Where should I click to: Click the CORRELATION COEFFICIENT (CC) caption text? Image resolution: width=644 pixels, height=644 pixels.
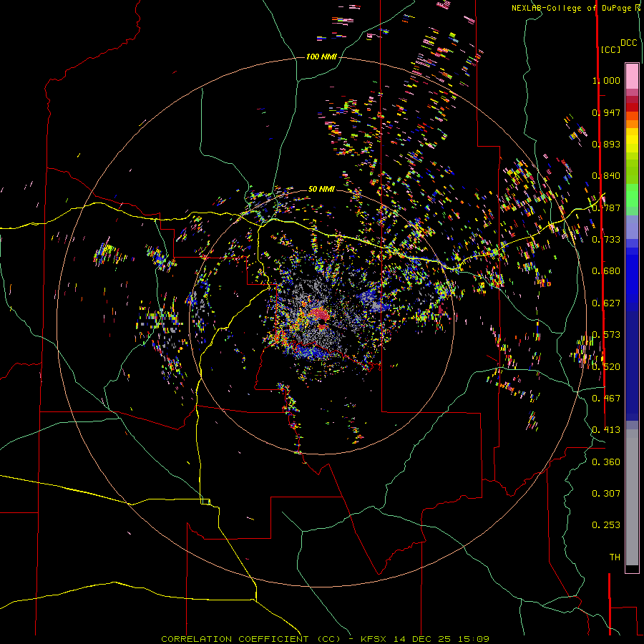pyautogui.click(x=251, y=639)
